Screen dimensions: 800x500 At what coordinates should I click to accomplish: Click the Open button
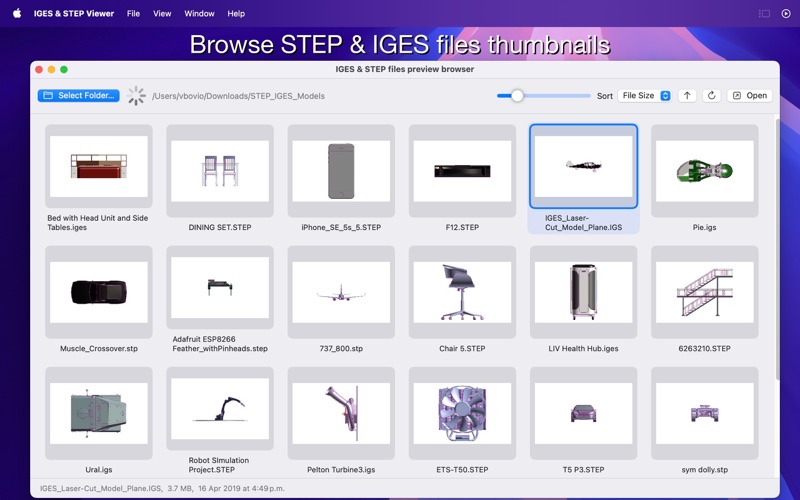tap(750, 95)
